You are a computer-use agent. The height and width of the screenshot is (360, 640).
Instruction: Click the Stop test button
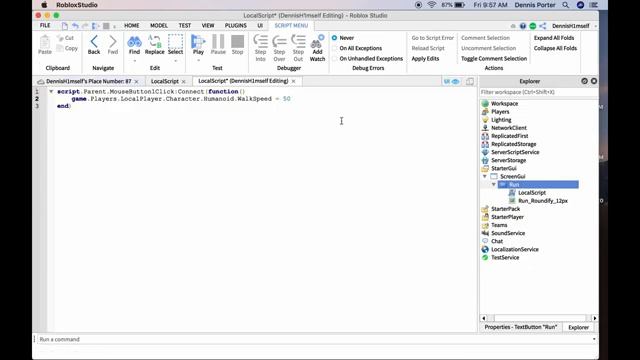click(238, 42)
